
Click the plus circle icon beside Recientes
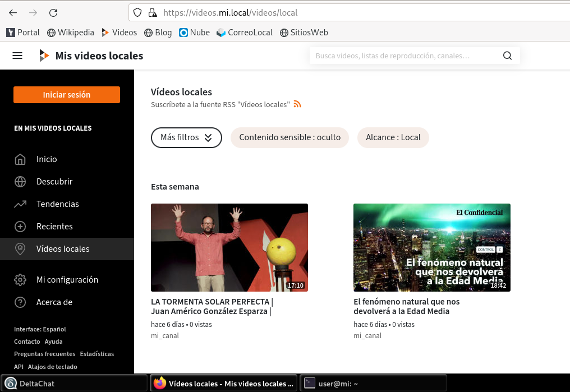[20, 227]
